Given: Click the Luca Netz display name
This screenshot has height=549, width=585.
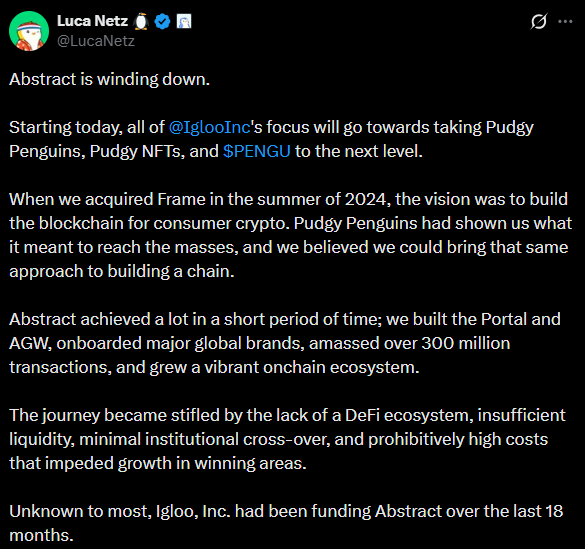Looking at the screenshot, I should click(93, 21).
